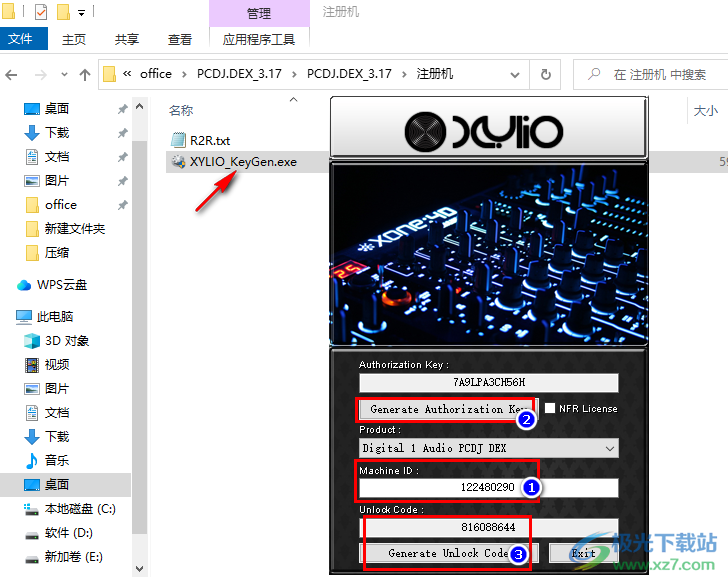Viewport: 728px width, 581px height.
Task: Click the new folder toolbar icon
Action: tap(63, 12)
